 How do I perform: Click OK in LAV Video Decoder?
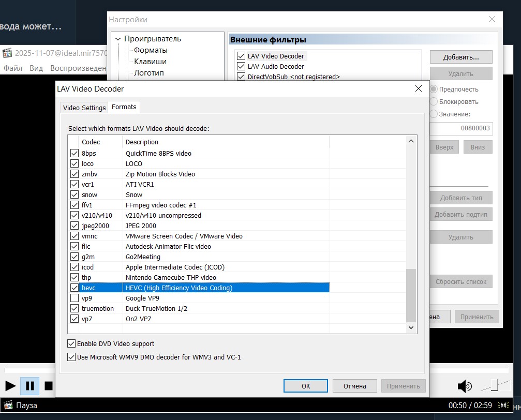(x=305, y=386)
